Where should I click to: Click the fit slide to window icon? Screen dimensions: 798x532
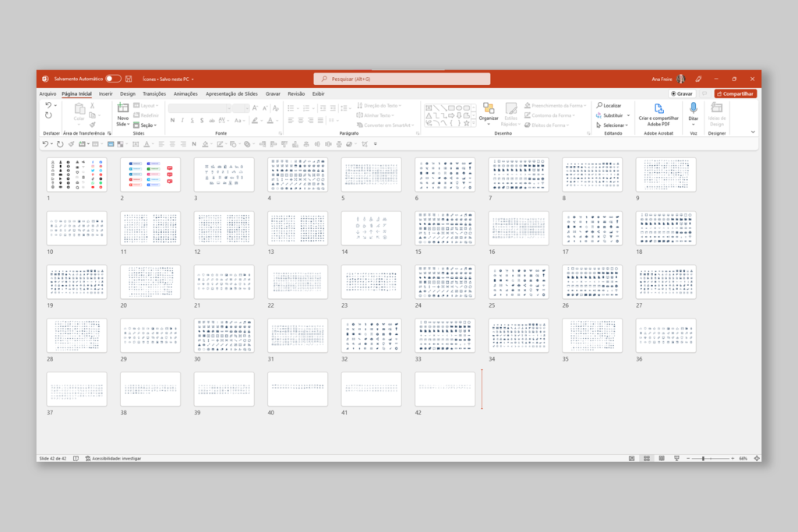coord(757,458)
